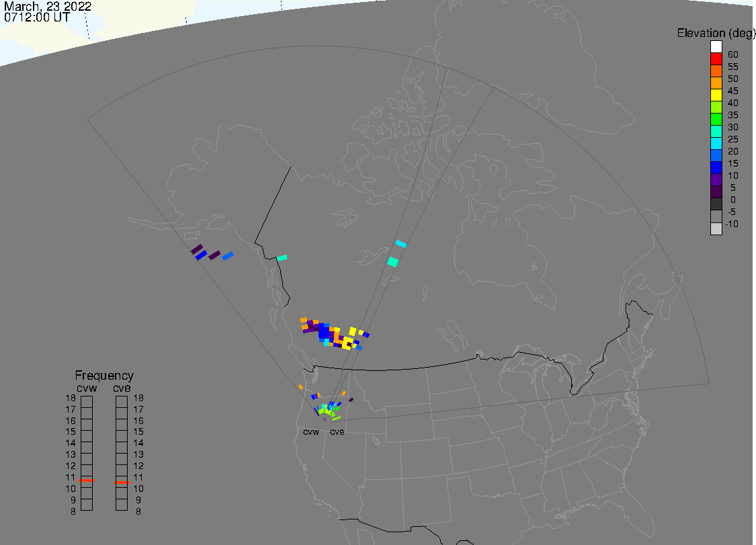This screenshot has height=545, width=756.
Task: Click the '-10' elevation legend label
Action: (732, 224)
